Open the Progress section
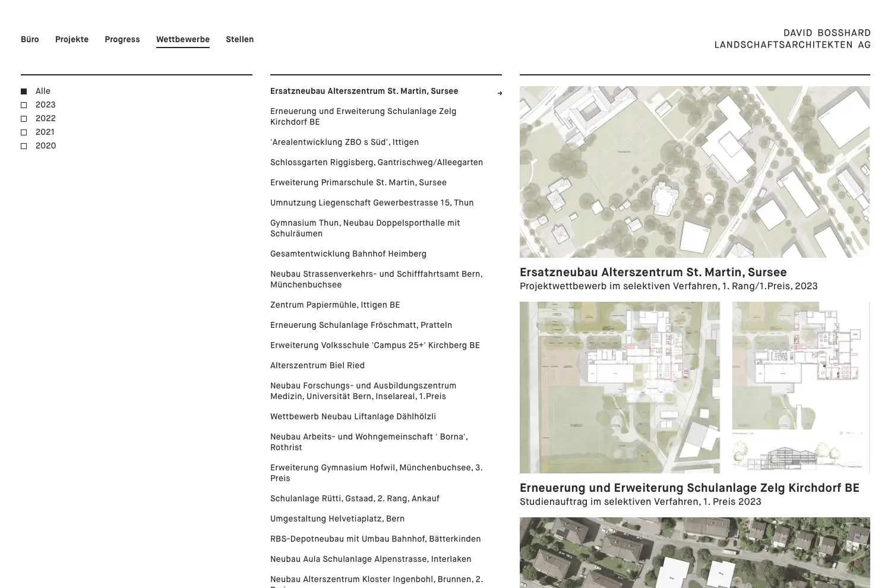 (x=122, y=40)
